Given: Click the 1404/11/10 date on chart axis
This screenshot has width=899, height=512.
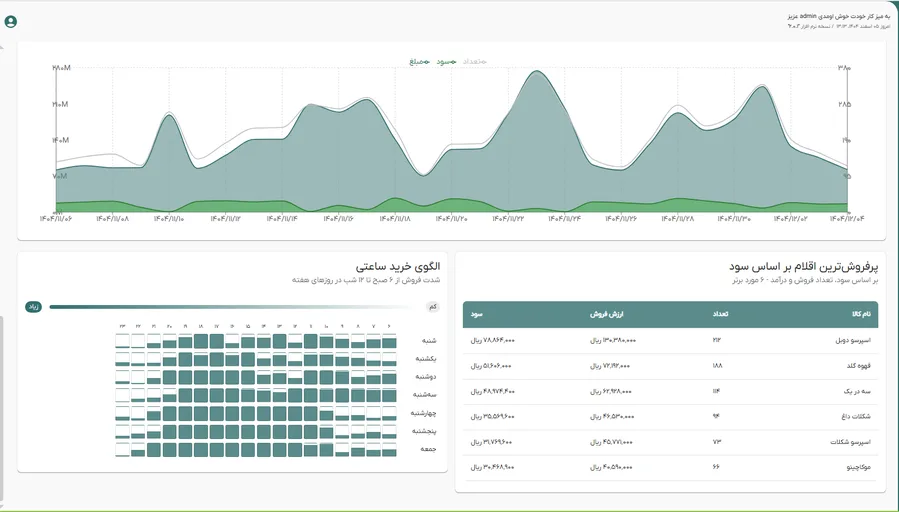Looking at the screenshot, I should pos(169,219).
